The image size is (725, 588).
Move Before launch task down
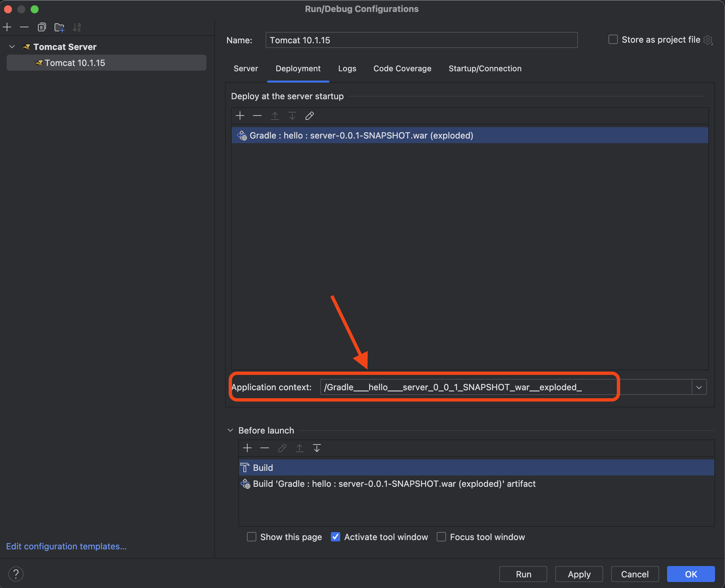317,448
